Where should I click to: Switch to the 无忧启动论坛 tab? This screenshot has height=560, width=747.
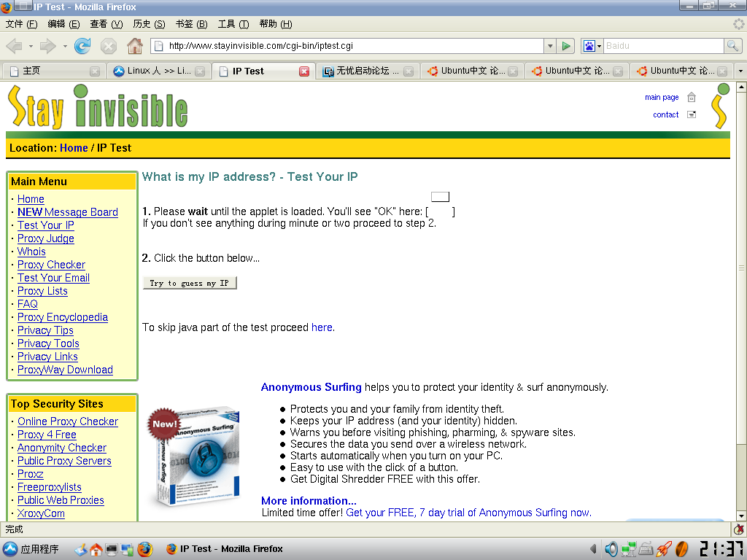pyautogui.click(x=368, y=71)
